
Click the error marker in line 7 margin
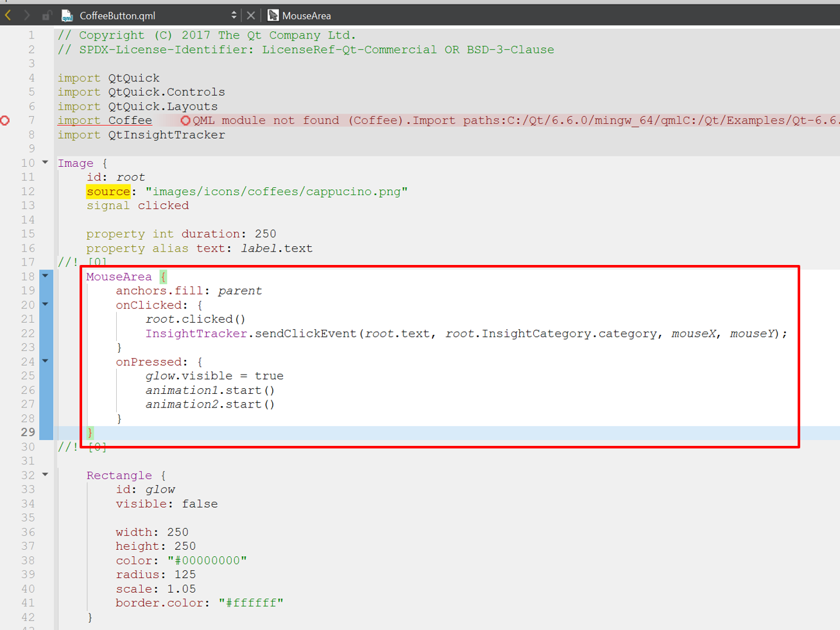point(5,121)
